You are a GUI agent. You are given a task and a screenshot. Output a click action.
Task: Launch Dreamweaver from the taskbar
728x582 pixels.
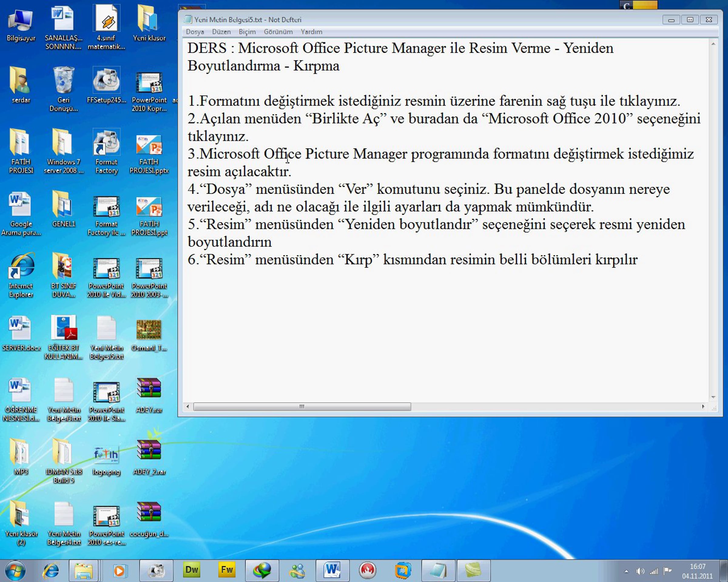click(x=191, y=570)
